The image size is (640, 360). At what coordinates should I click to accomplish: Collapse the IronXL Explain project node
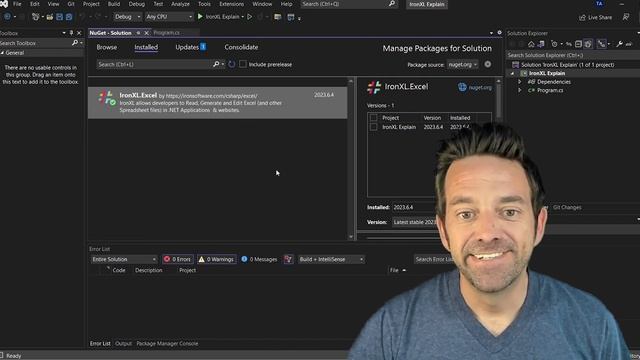(x=513, y=73)
